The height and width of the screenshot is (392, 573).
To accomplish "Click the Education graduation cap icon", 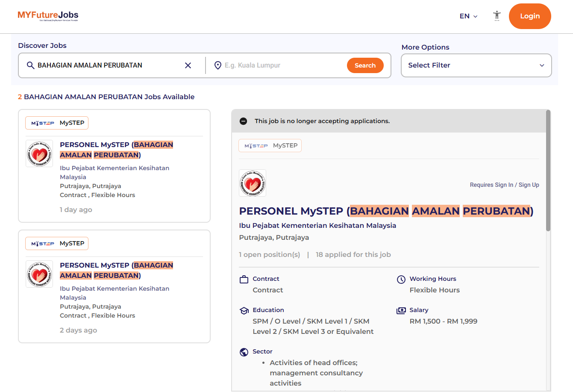I will (x=244, y=311).
